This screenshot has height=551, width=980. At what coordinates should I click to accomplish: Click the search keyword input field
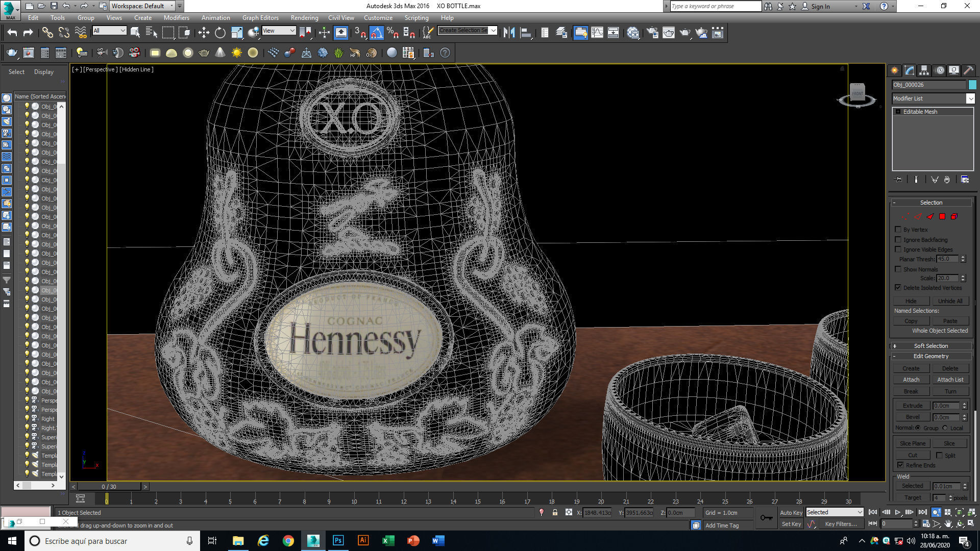[716, 6]
